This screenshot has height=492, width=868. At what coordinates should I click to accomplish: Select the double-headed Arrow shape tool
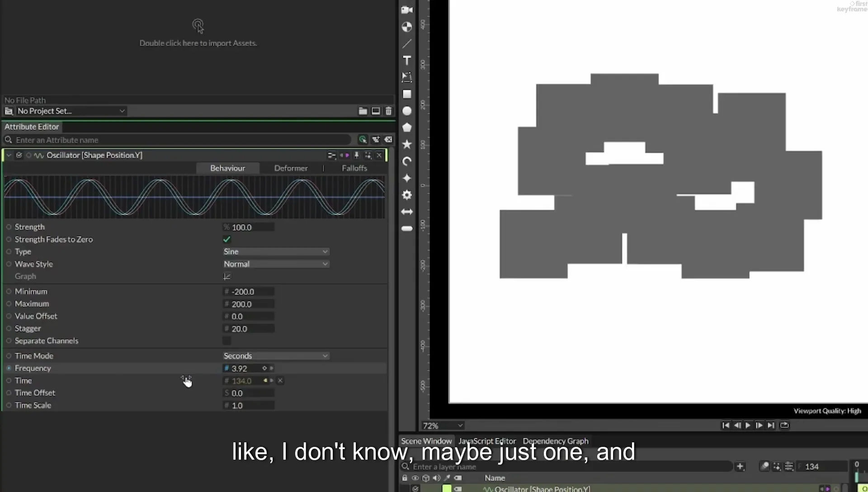click(407, 212)
